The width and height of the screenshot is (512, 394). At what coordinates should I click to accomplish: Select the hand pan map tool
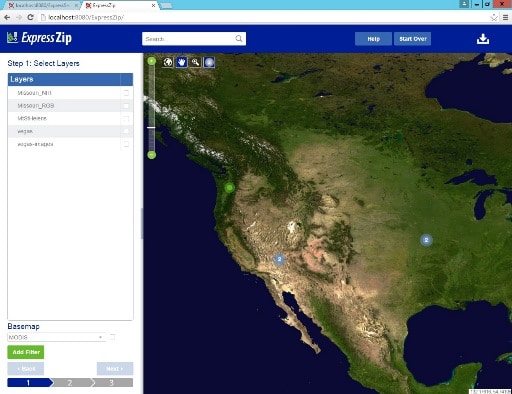[182, 62]
